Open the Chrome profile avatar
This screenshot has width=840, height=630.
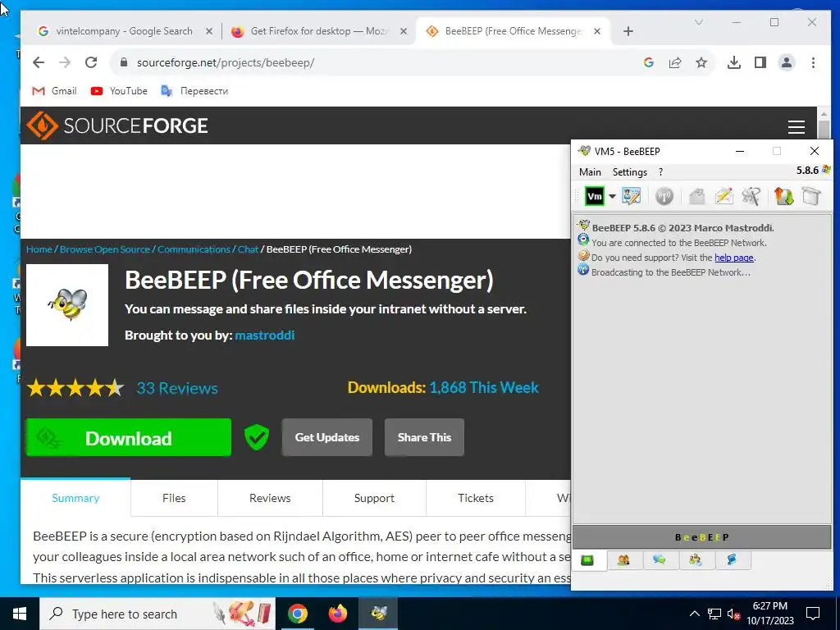[x=787, y=62]
